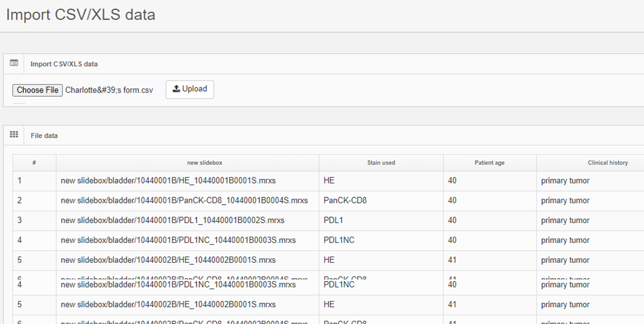
Task: Select the PanCK-CD8_10440001B0004S.mrxs path cell
Action: [184, 201]
